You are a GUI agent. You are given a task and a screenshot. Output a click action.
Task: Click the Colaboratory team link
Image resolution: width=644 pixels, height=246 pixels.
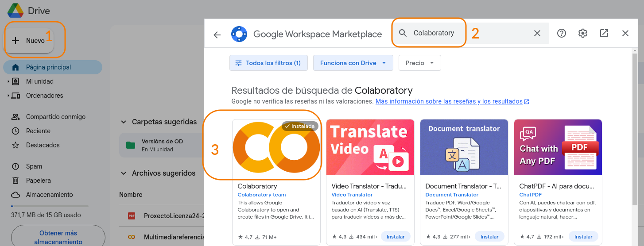coord(262,195)
